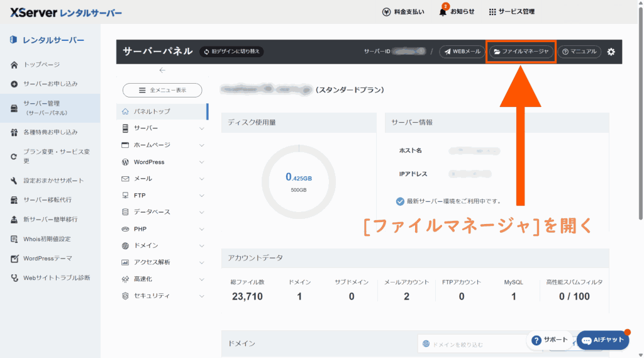This screenshot has height=358, width=644.
Task: Click the 料金支払い yen icon
Action: [387, 12]
